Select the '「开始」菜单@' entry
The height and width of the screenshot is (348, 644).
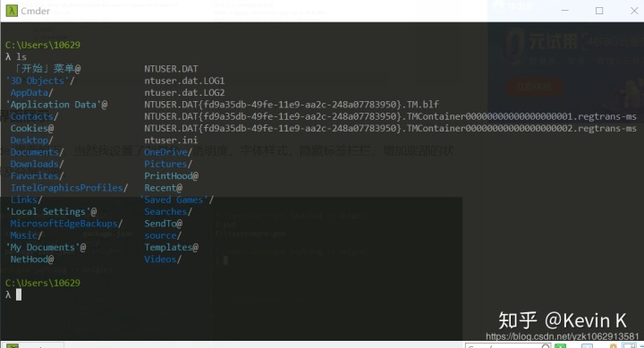pos(48,69)
